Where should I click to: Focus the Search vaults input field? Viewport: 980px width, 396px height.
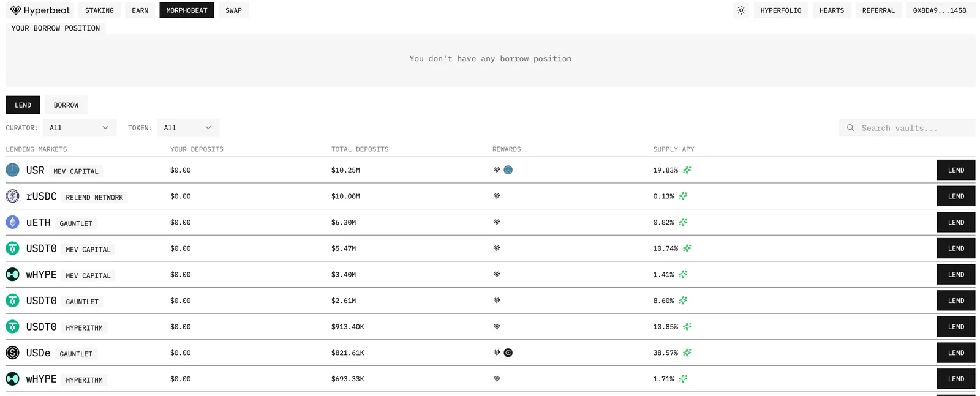(x=907, y=128)
